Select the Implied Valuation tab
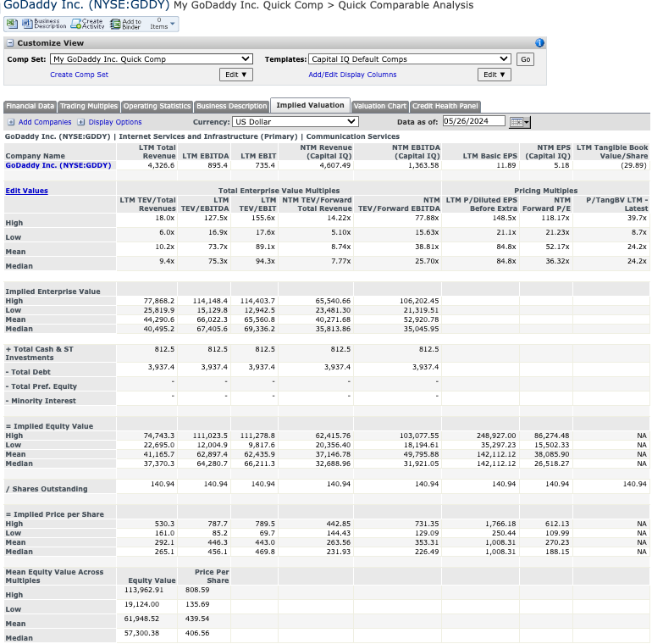Viewport: 652px width, 644px height. (310, 105)
